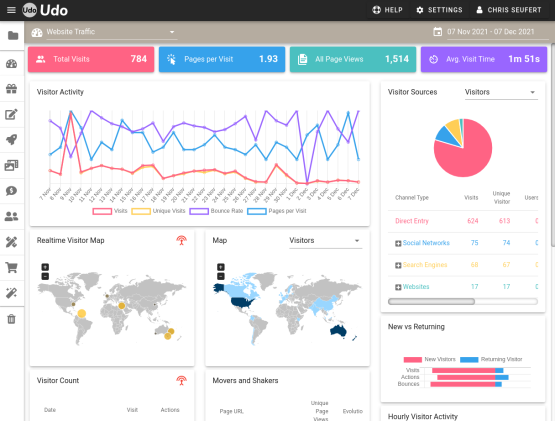Click the yellow pie chart slice
555x421 pixels.
click(x=454, y=129)
